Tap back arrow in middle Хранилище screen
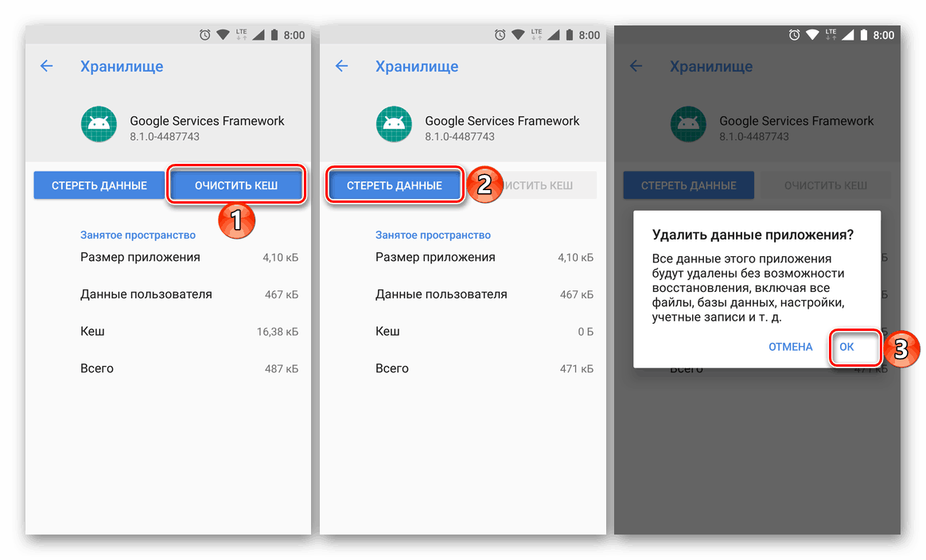Screen dimensions: 926x560 342,66
